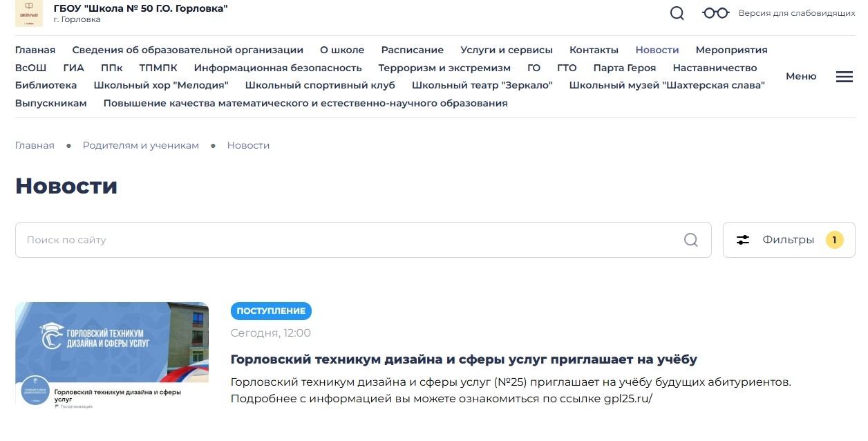The image size is (868, 441).
Task: Open Наставничество menu item
Action: pos(715,68)
